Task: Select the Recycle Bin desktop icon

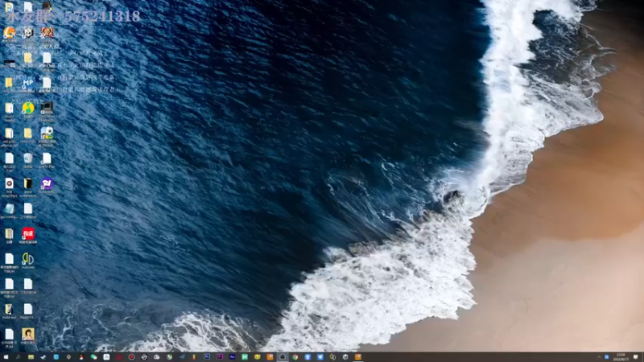Action: pyautogui.click(x=28, y=158)
